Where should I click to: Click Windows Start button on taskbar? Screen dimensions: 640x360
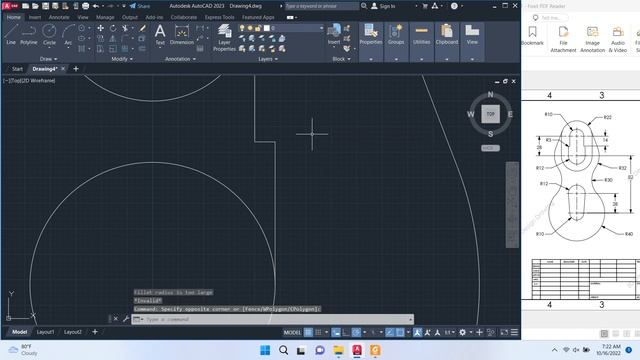265,350
